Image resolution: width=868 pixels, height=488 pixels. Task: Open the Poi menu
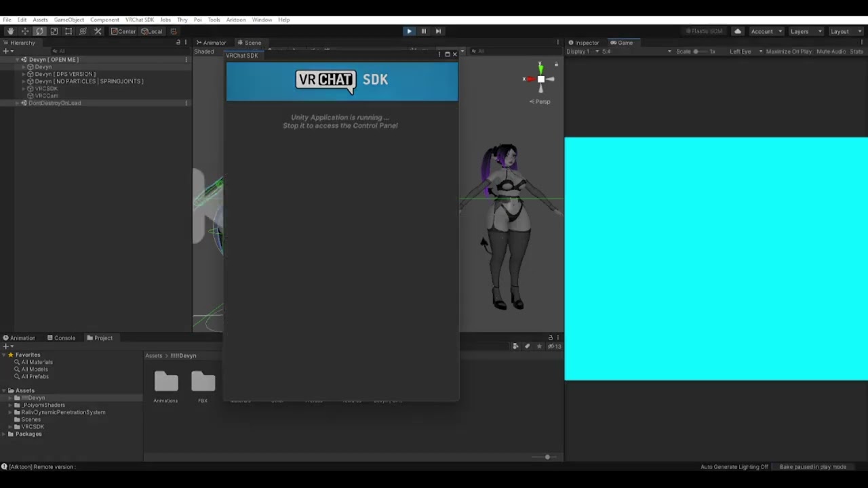pyautogui.click(x=197, y=20)
